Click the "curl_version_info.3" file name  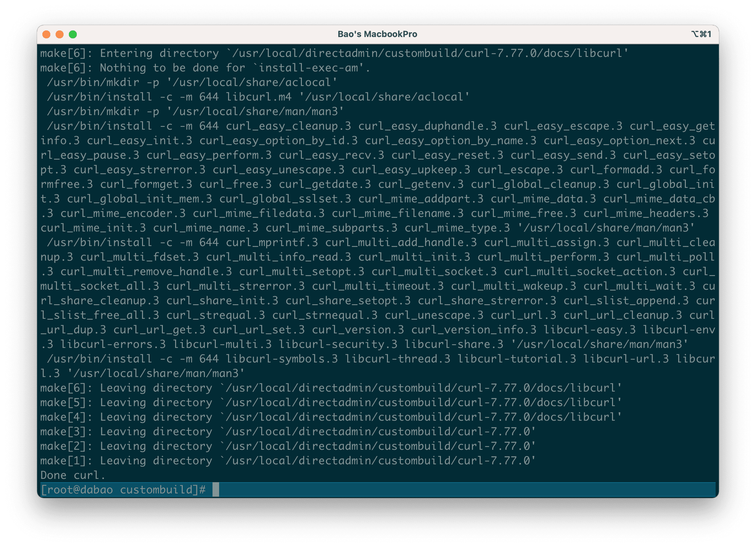tap(474, 329)
